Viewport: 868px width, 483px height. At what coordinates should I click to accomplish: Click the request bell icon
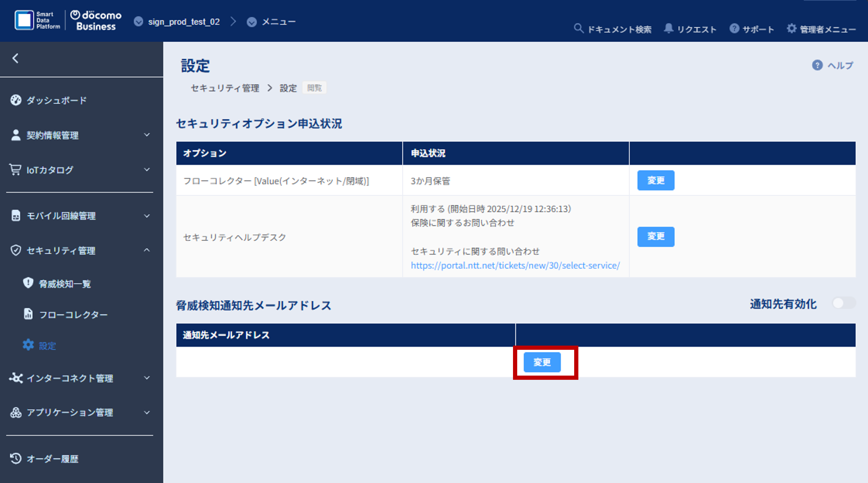point(668,28)
